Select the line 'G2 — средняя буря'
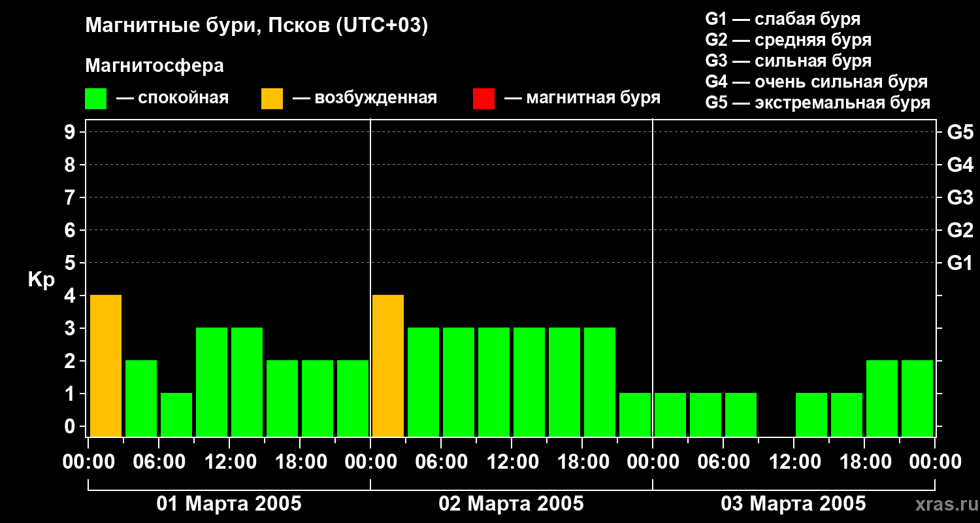Screen dimensions: 980x523 789,39
